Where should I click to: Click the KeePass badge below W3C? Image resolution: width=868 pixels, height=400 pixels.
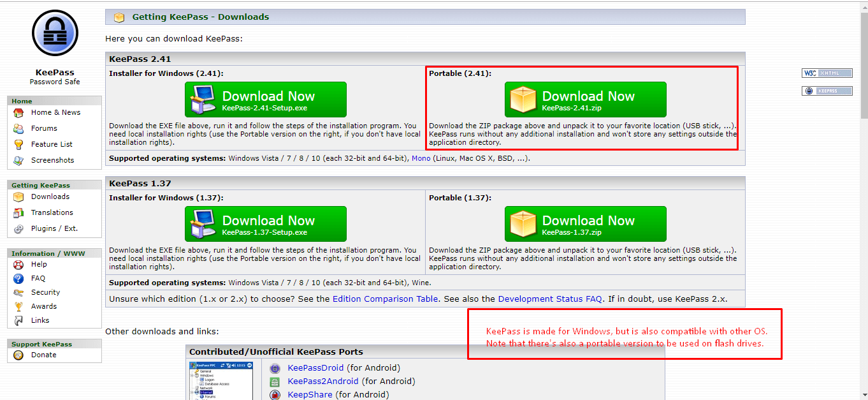pos(827,91)
